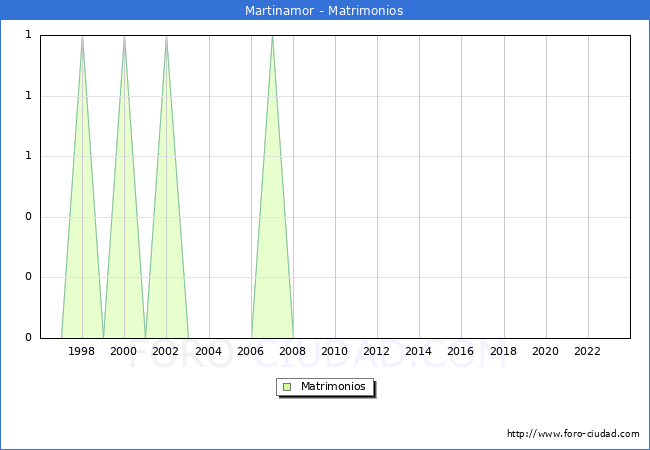Click the 2007 data peak
Image resolution: width=650 pixels, height=450 pixels.
(272, 37)
